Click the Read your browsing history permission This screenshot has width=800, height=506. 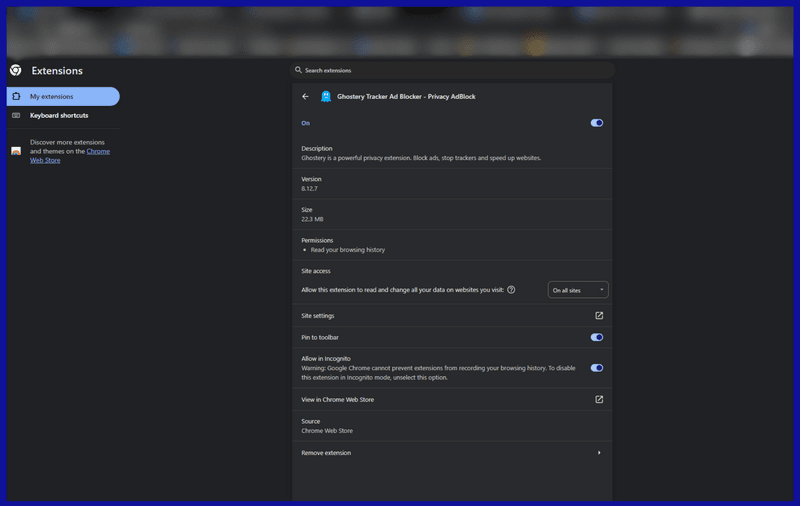(x=348, y=250)
